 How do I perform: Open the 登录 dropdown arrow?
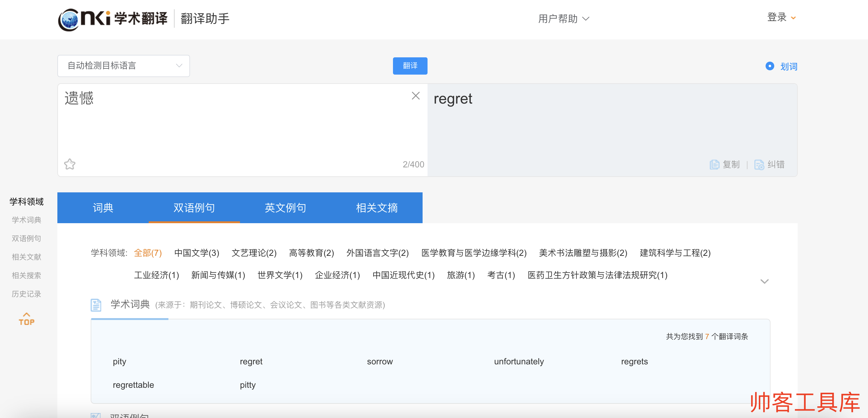(x=794, y=18)
